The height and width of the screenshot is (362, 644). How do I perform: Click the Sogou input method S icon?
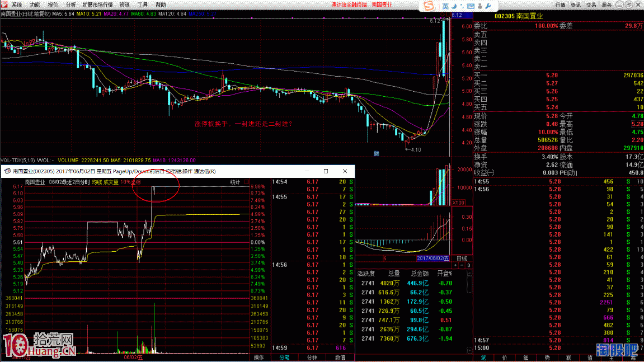[428, 6]
